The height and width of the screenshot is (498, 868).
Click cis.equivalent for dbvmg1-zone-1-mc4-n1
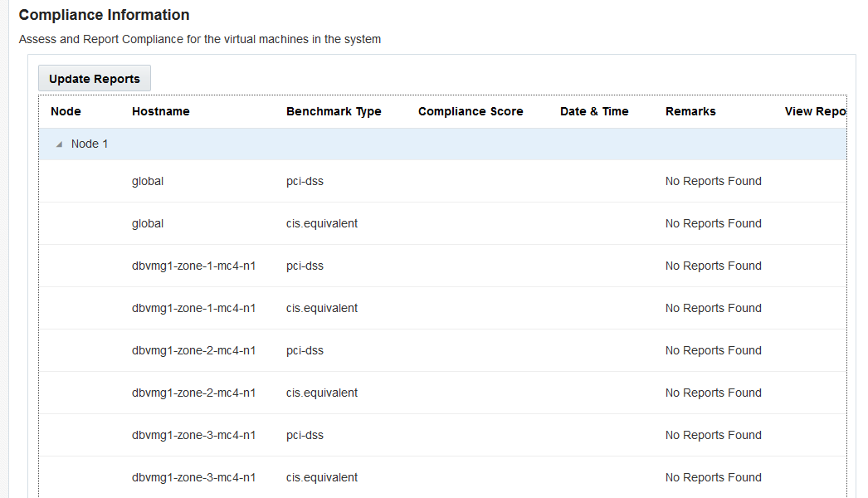(x=322, y=308)
